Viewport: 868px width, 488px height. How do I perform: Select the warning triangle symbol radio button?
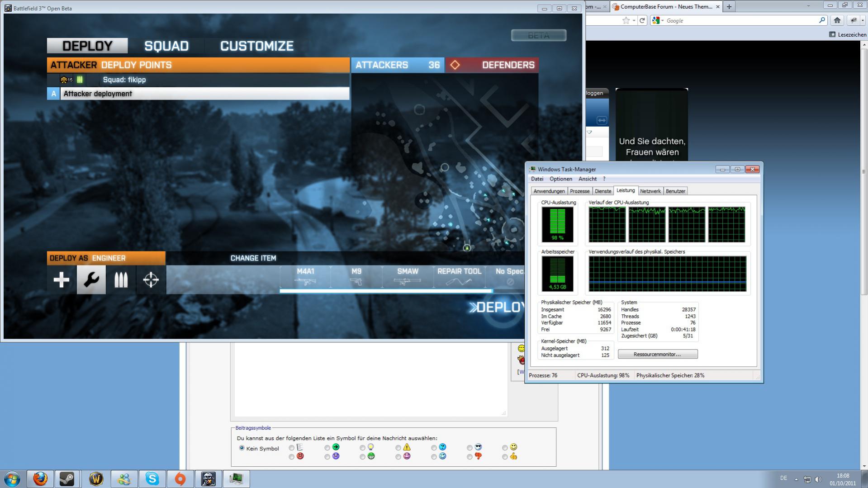[x=398, y=448]
